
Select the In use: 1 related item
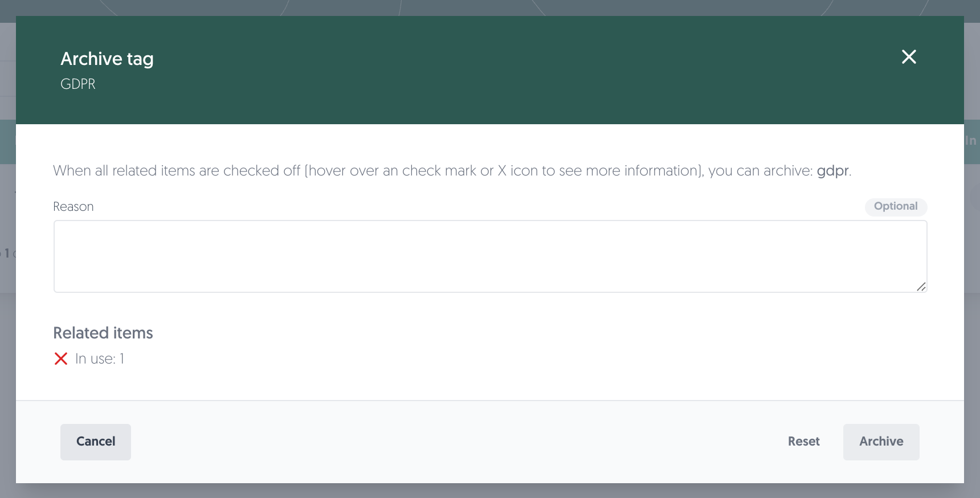100,358
